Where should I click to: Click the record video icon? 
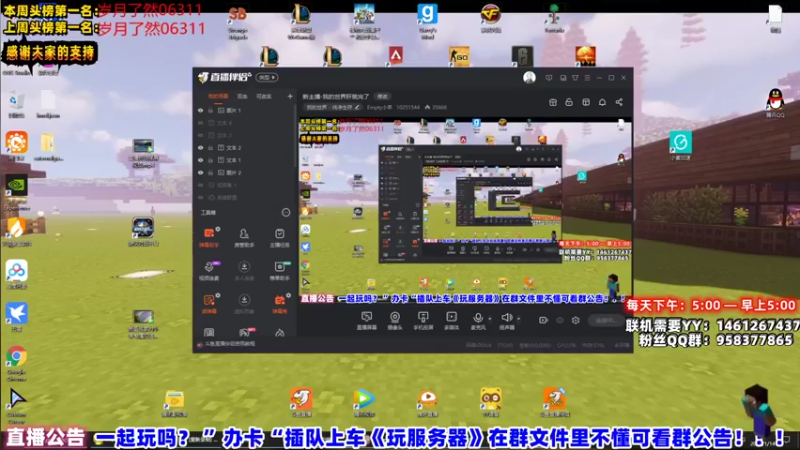pos(543,320)
